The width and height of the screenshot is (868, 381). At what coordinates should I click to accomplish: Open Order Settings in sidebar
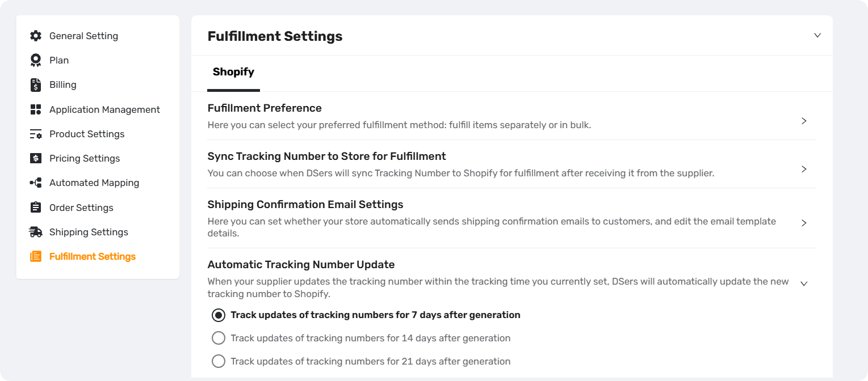click(81, 208)
